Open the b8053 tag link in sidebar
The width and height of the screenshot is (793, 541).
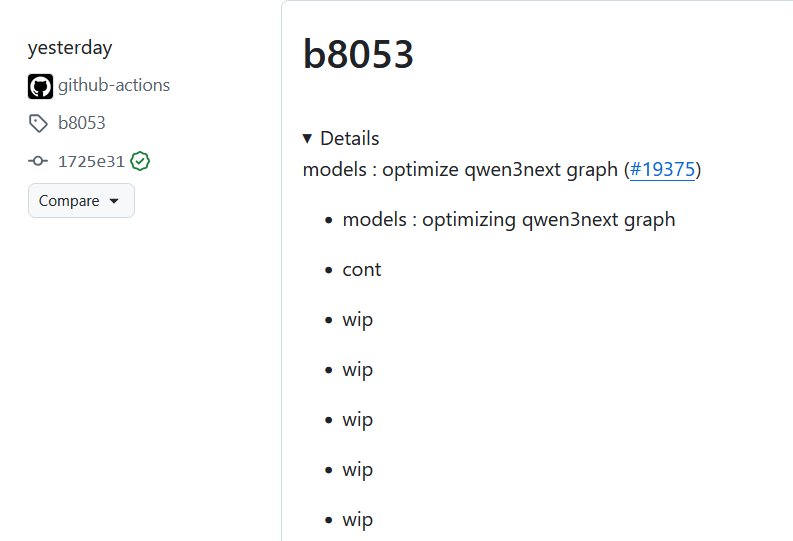click(x=82, y=124)
